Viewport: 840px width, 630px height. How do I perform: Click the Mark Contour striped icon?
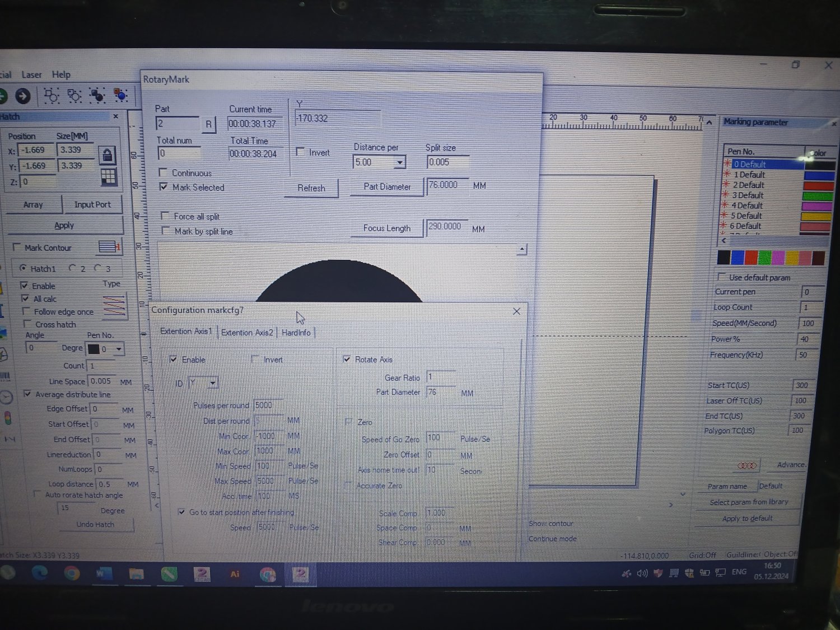[107, 247]
